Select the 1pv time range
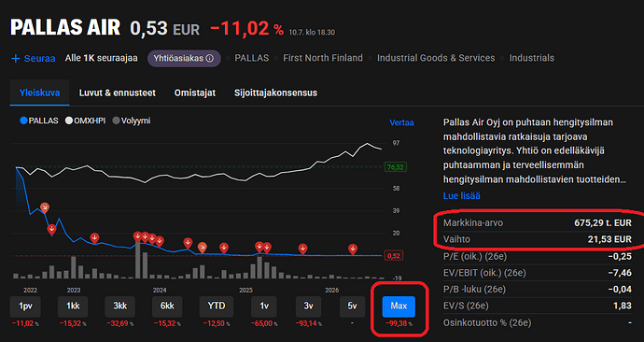The width and height of the screenshot is (644, 342). 25,306
